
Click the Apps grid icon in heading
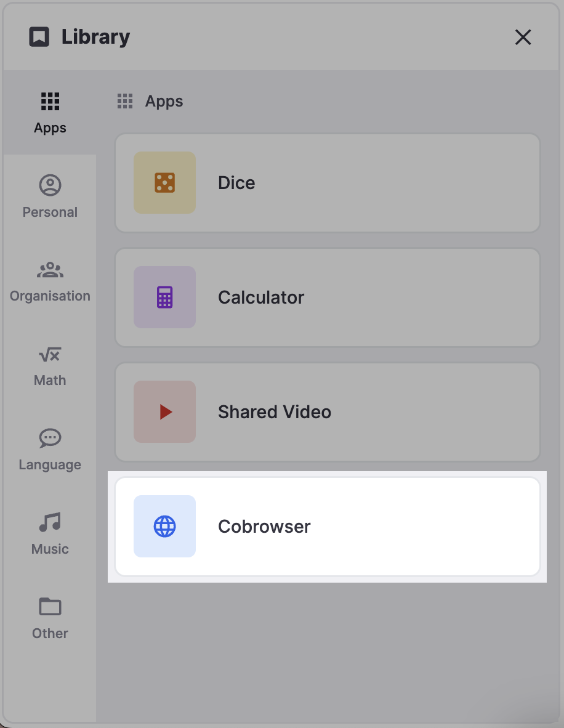coord(125,101)
